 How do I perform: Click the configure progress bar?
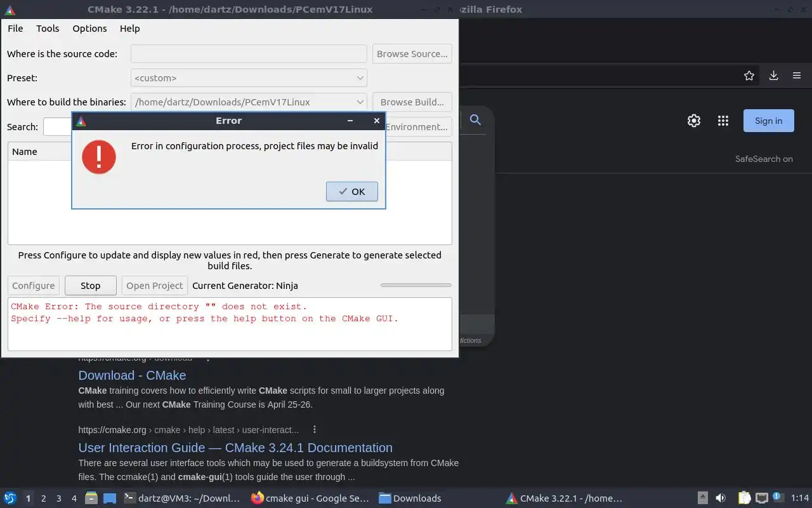pos(416,285)
